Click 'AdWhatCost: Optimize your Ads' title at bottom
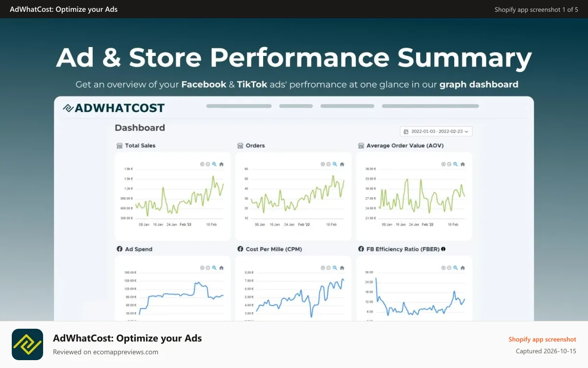The image size is (588, 368). [x=127, y=338]
